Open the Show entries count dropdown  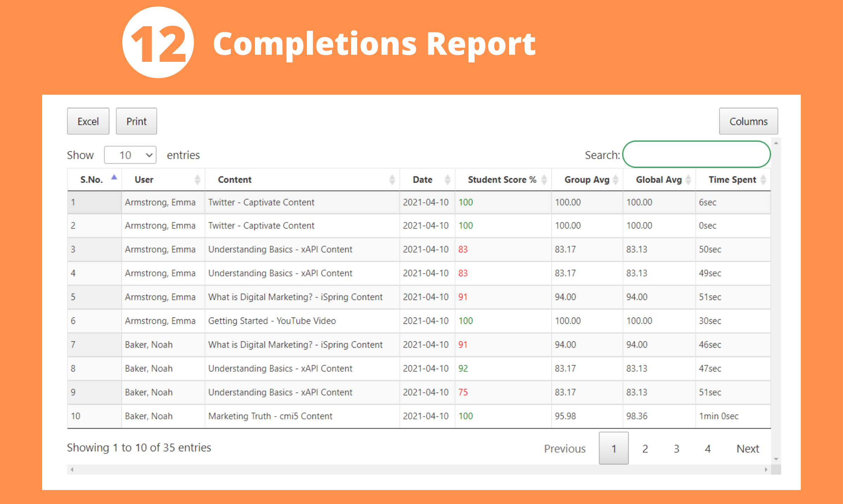pyautogui.click(x=130, y=155)
